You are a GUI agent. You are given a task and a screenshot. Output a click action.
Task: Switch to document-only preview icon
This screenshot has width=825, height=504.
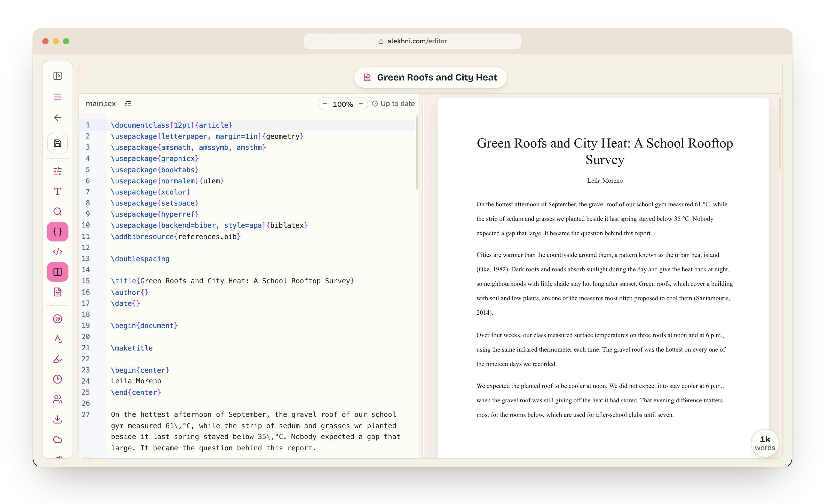coord(58,292)
